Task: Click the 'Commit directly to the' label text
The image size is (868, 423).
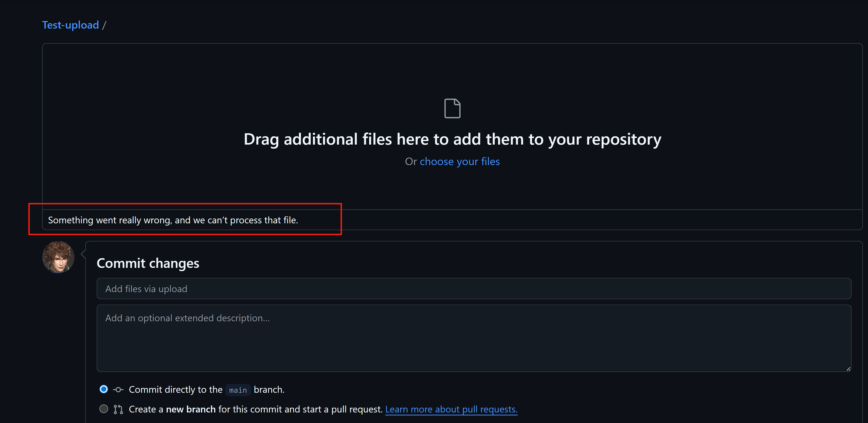Action: pyautogui.click(x=175, y=390)
